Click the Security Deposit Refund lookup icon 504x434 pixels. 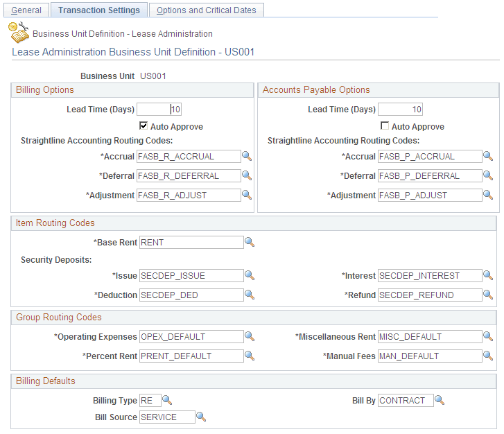[x=488, y=295]
